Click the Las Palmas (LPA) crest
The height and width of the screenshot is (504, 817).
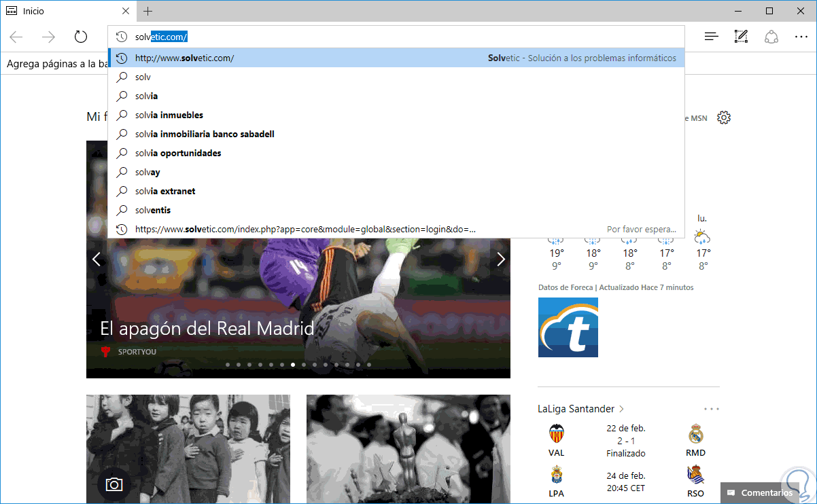556,474
